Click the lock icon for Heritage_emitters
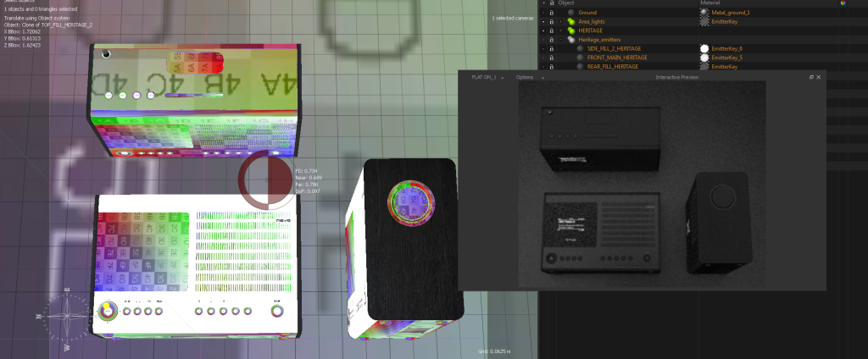868x359 pixels. point(551,40)
